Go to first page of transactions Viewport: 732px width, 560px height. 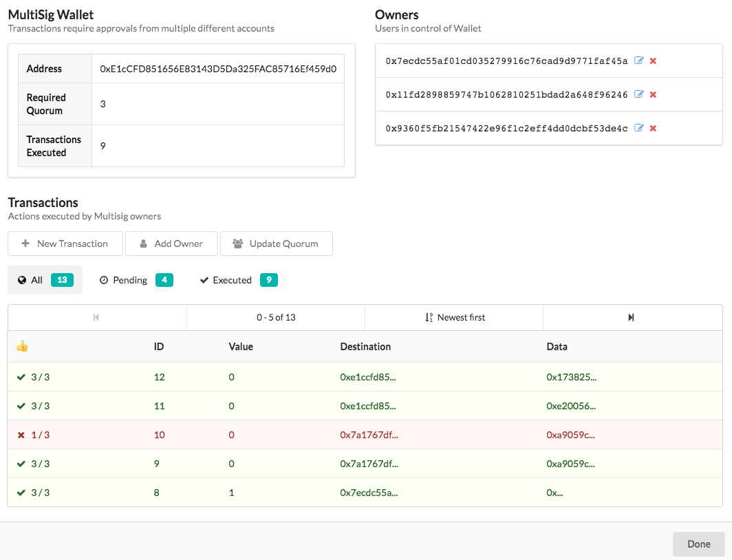pyautogui.click(x=97, y=317)
